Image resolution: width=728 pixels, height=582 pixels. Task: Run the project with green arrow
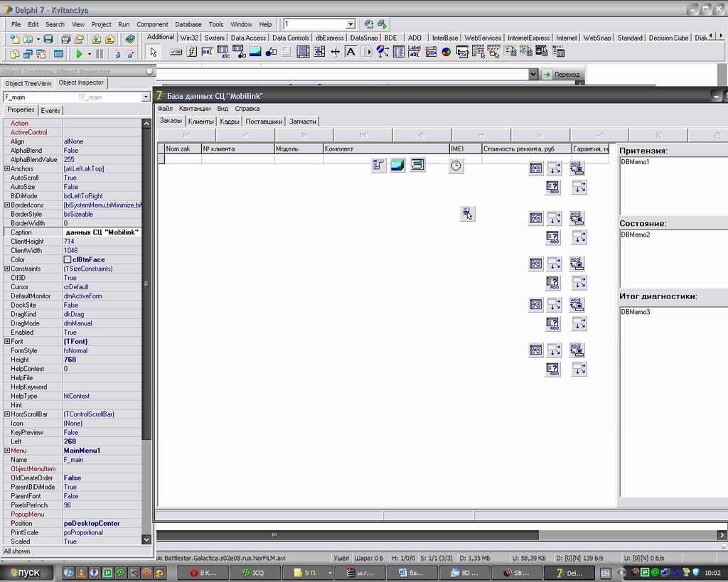[x=79, y=54]
